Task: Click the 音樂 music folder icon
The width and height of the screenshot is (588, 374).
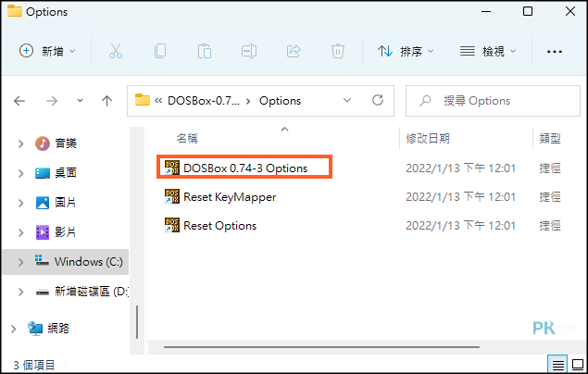Action: [x=43, y=143]
